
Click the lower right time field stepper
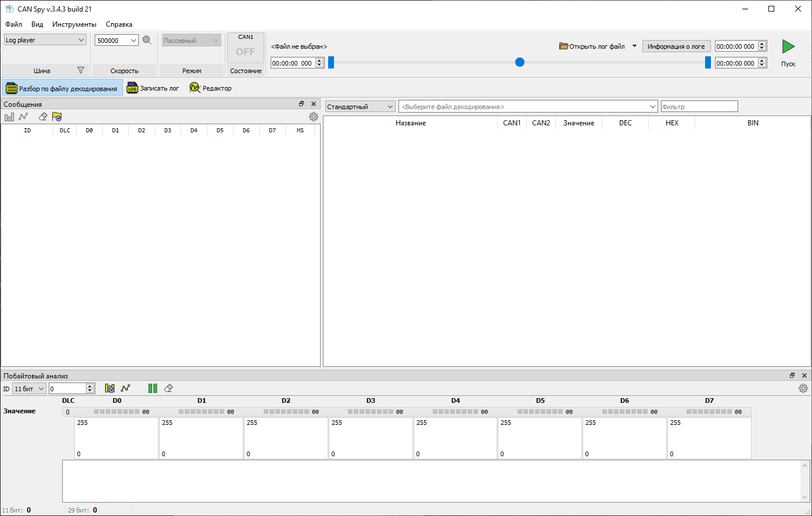point(763,63)
